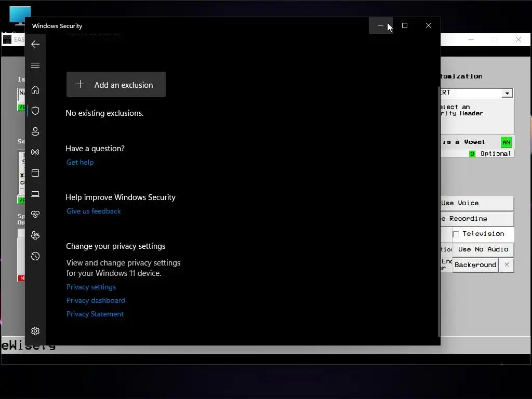Open the Get help link
This screenshot has height=399, width=532.
[x=80, y=162]
